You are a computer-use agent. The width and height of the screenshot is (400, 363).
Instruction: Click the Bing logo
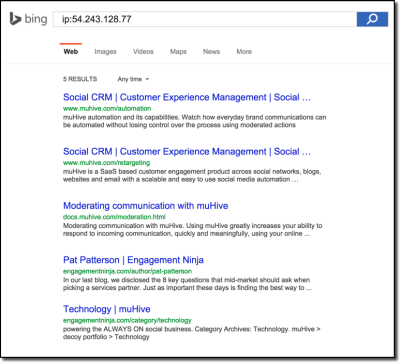[28, 19]
